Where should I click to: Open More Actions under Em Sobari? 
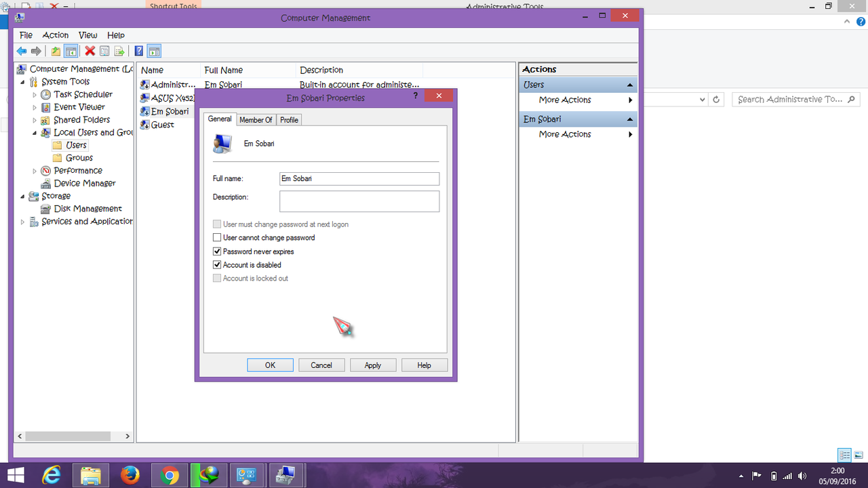click(x=578, y=134)
